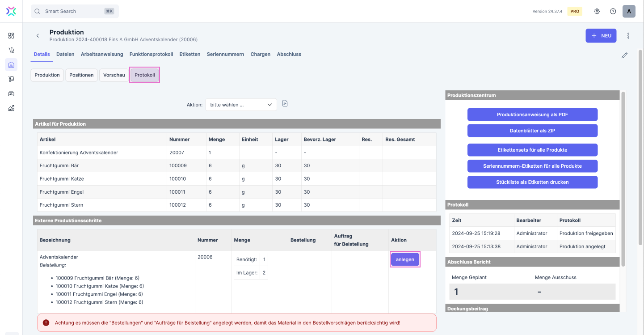Open the user avatar menu 'A'
The image size is (644, 335).
629,11
